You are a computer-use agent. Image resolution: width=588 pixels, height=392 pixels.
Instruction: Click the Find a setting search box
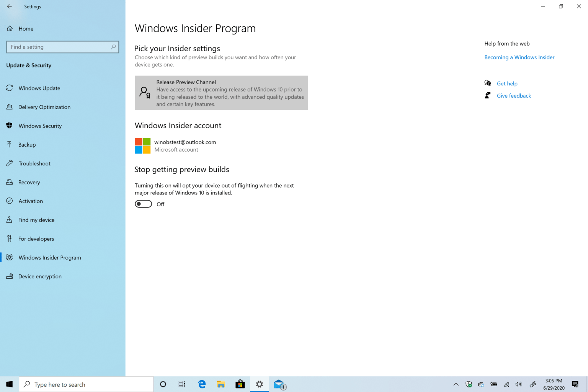[x=62, y=47]
